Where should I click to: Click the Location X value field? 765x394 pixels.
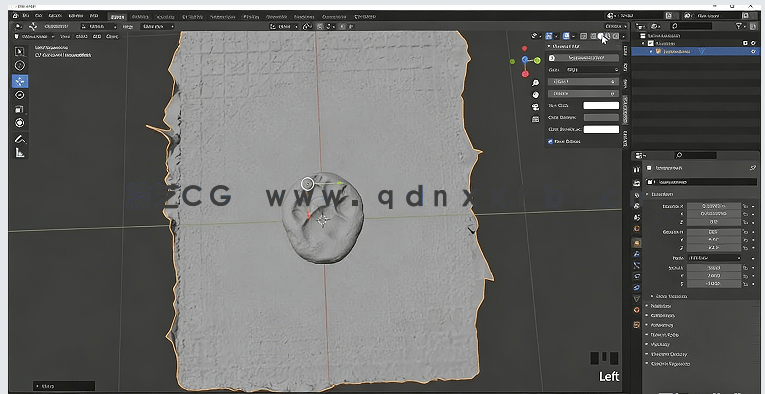tap(714, 206)
